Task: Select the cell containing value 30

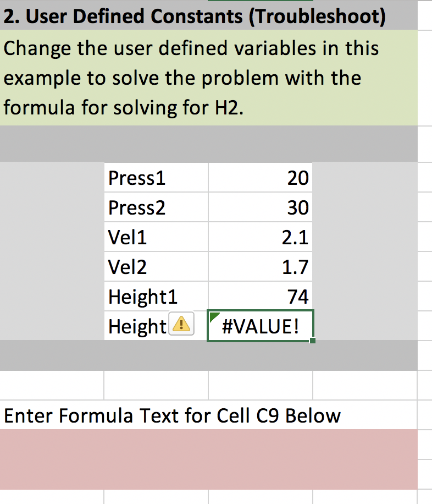Action: 260,207
